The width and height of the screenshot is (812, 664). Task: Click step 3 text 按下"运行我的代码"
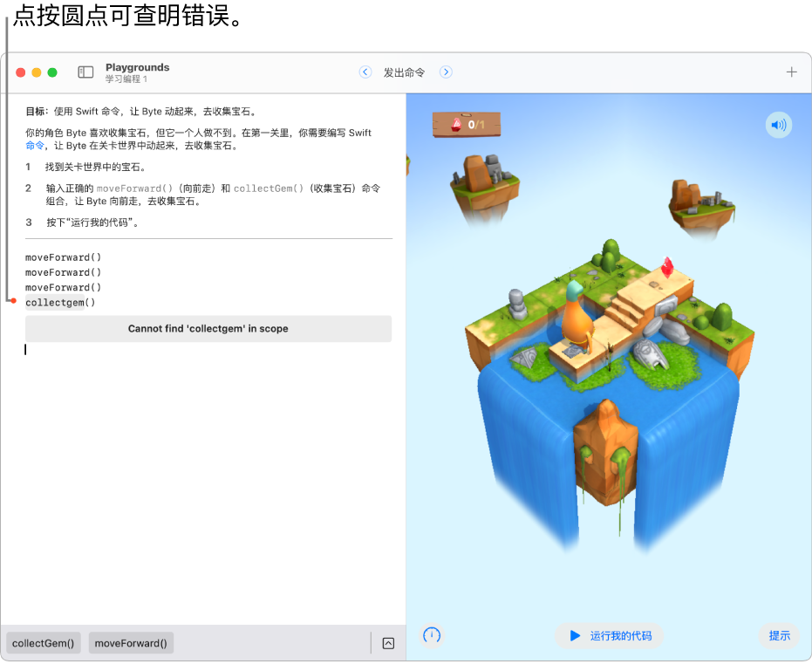[92, 222]
